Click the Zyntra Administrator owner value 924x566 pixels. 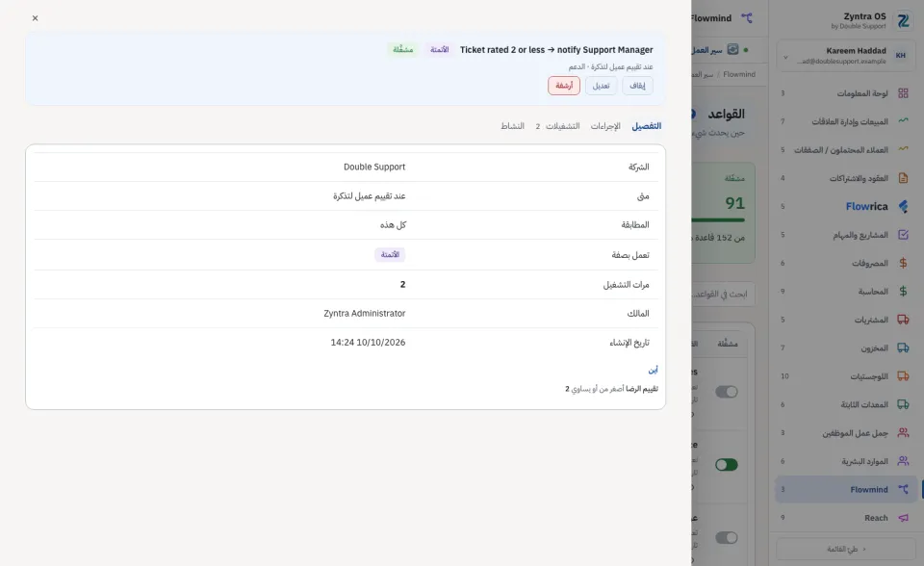[364, 313]
